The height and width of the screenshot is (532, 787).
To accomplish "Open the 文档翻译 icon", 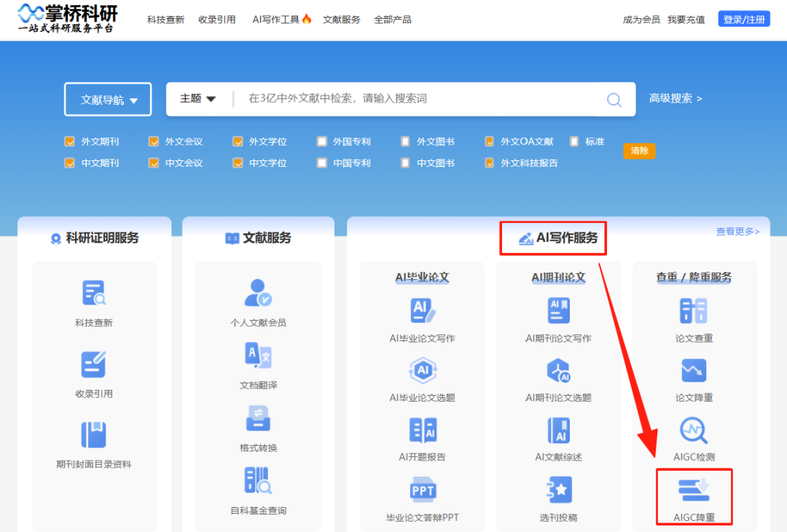I will tap(258, 356).
